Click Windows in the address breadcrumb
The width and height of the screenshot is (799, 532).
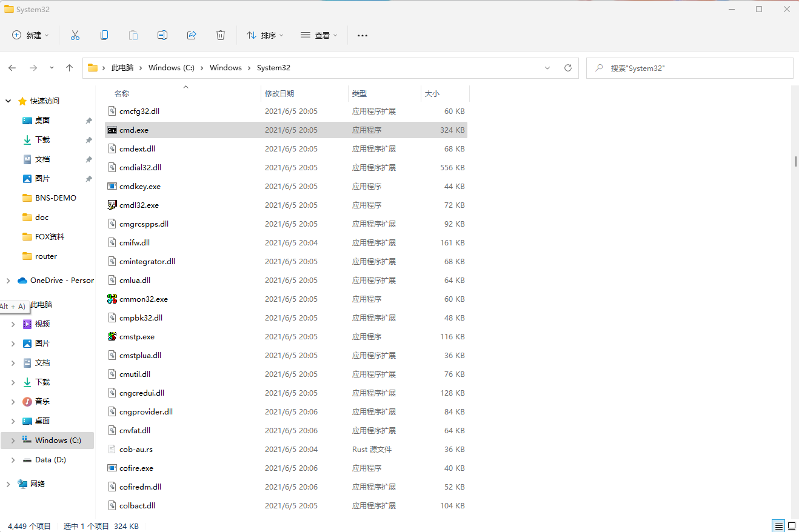coord(226,68)
